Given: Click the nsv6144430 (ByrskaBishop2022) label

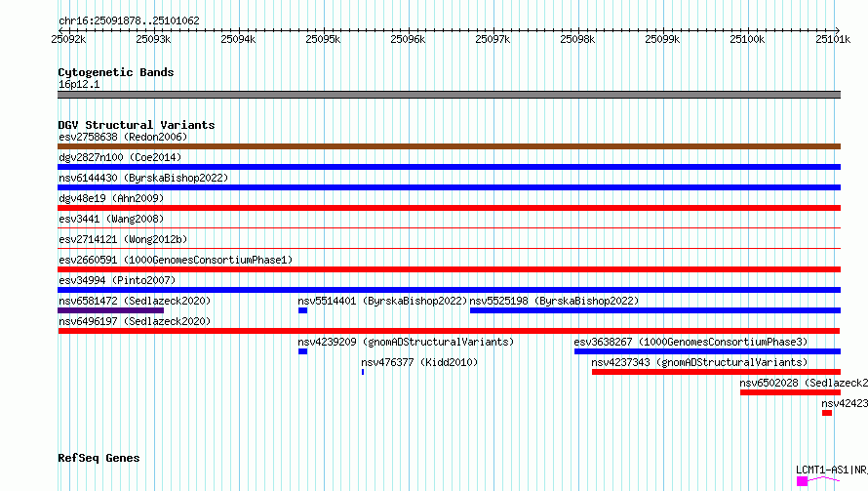Looking at the screenshot, I should coord(143,178).
